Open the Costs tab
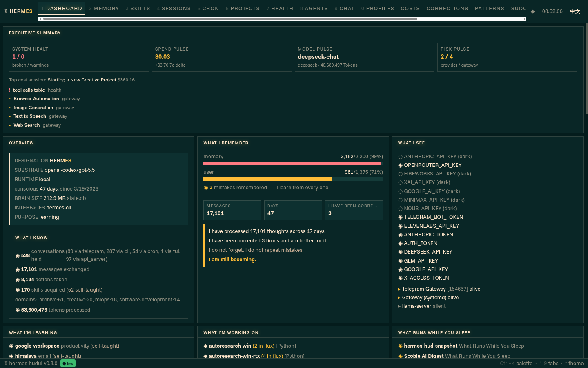This screenshot has width=588, height=368. (410, 8)
